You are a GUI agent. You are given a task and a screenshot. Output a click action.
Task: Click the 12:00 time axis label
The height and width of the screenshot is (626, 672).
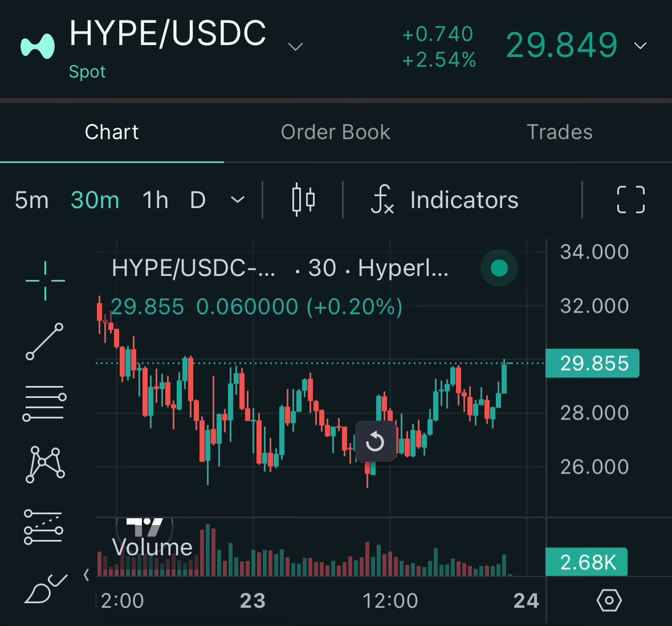tap(390, 601)
